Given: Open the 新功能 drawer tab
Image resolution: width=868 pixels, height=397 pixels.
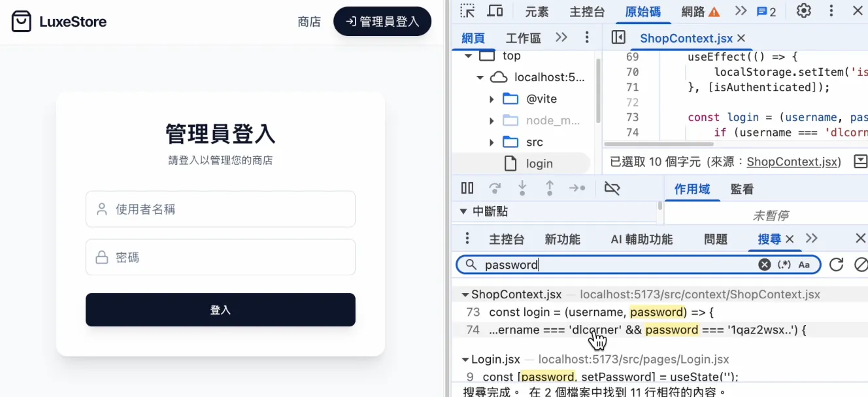Looking at the screenshot, I should click(x=563, y=239).
